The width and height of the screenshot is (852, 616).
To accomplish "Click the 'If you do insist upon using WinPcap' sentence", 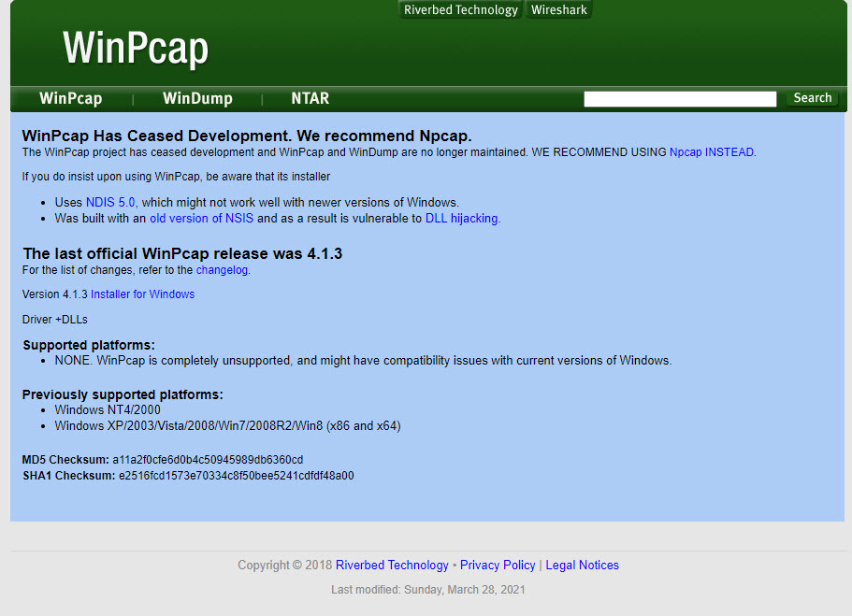I will tap(176, 177).
